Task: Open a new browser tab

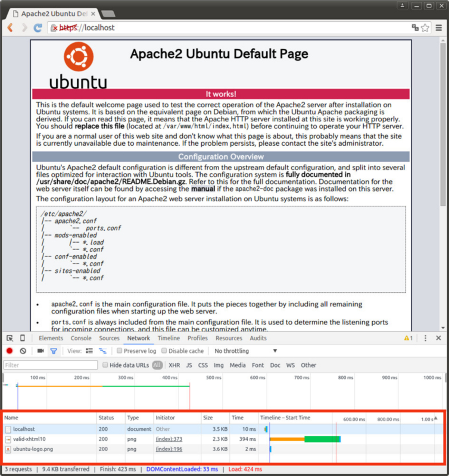Action: click(x=108, y=14)
